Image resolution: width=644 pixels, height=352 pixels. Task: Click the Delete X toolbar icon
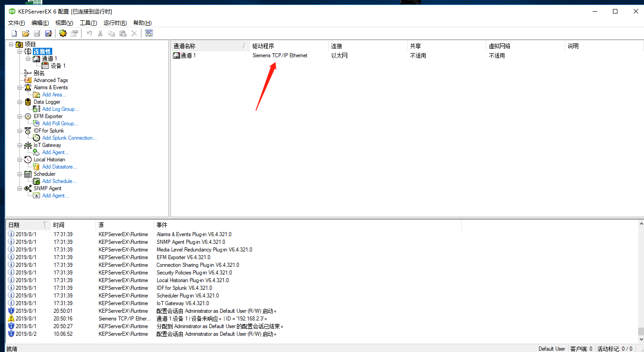pos(133,32)
